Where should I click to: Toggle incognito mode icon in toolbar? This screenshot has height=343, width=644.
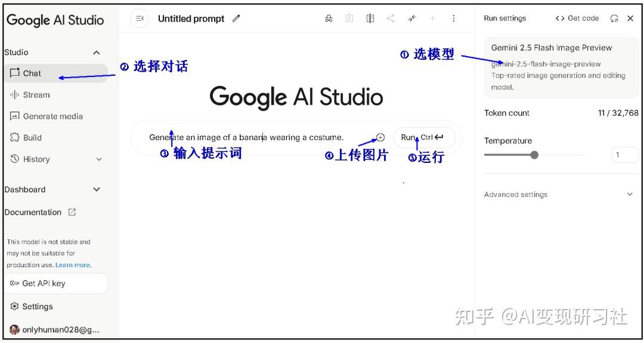coord(329,18)
